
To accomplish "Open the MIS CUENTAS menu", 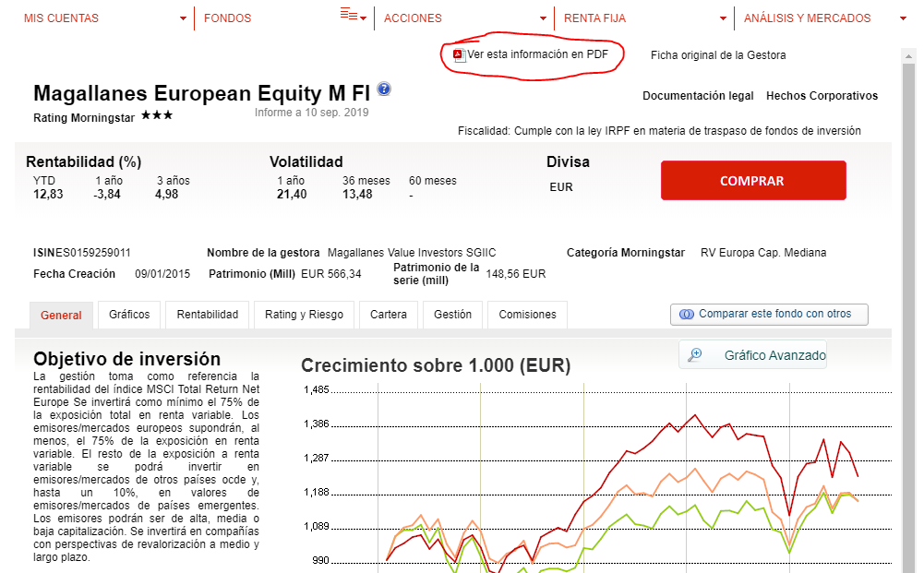I will pyautogui.click(x=61, y=18).
